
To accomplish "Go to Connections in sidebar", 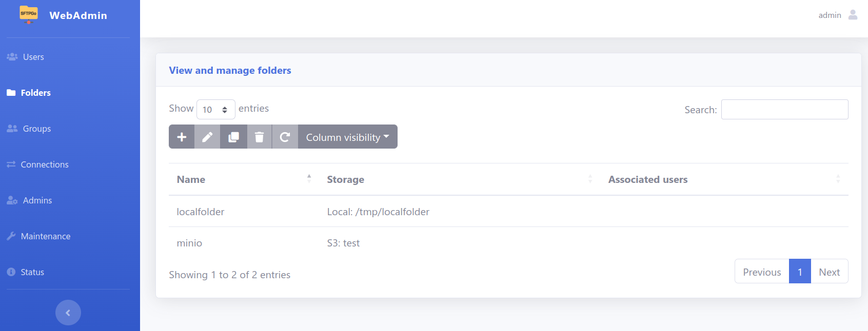I will pos(45,164).
